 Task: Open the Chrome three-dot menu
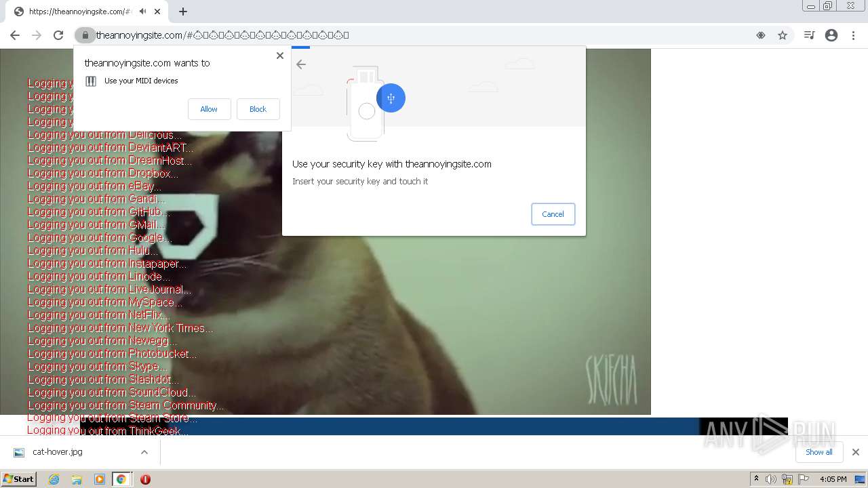853,35
